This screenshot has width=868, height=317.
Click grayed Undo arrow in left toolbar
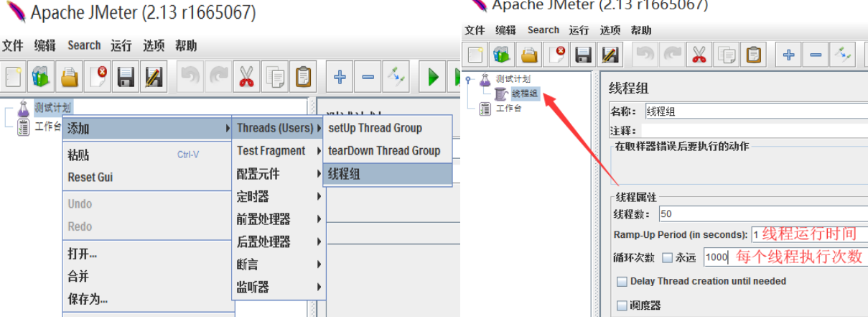190,77
